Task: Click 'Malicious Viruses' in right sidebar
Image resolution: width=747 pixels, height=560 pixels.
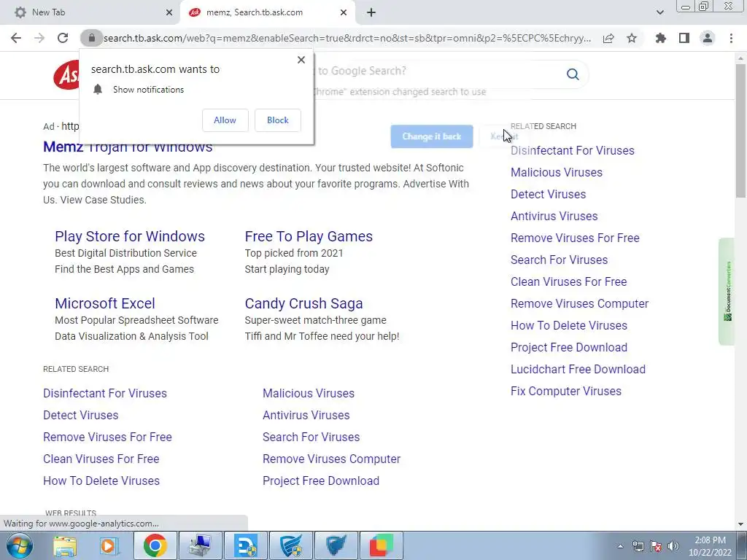Action: (557, 172)
